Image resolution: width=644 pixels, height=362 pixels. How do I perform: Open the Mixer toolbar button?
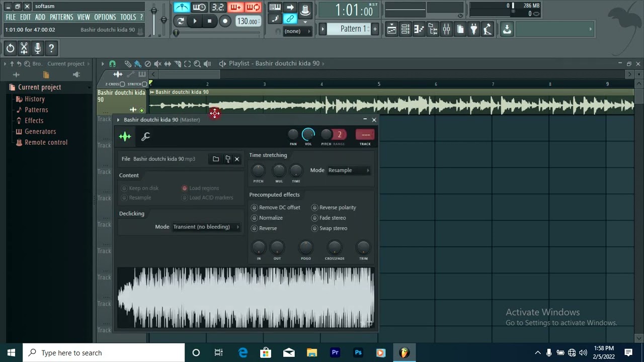point(446,30)
